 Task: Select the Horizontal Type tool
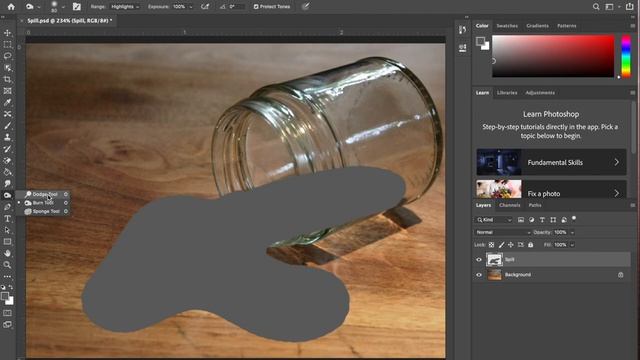pyautogui.click(x=7, y=219)
